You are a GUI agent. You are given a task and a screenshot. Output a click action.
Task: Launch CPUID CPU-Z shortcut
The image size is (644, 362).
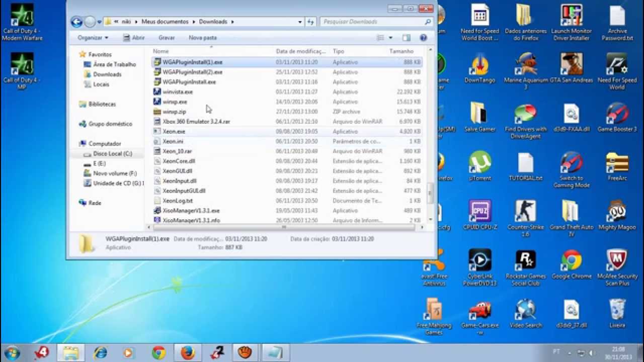[x=480, y=215]
